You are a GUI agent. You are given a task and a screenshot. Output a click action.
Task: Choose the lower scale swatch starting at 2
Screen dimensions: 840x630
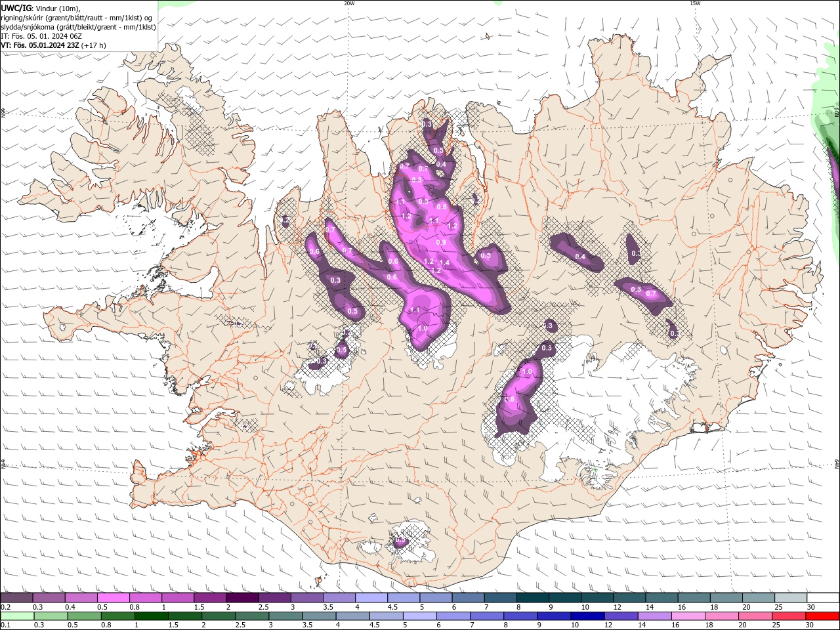point(219,616)
